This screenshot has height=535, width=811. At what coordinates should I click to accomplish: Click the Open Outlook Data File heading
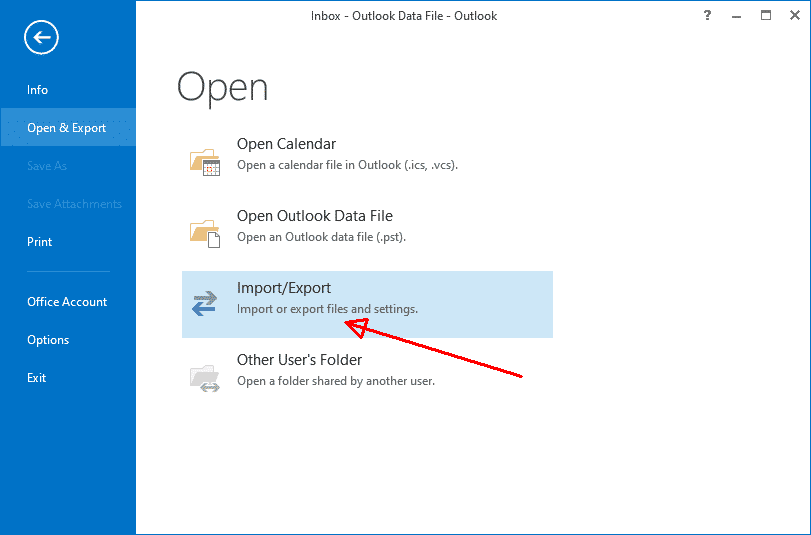[314, 216]
